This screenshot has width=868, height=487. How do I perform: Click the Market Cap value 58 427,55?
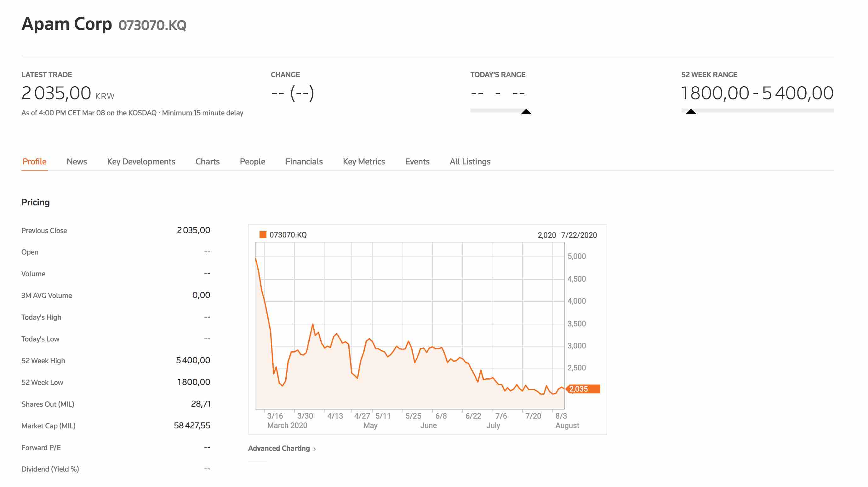(192, 425)
